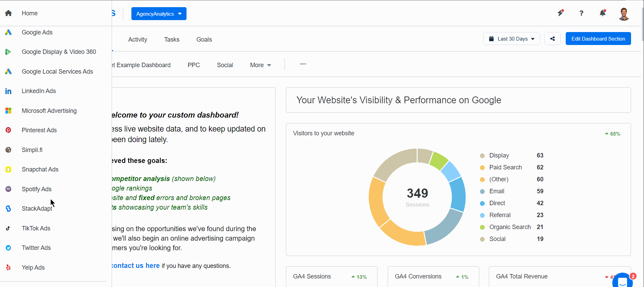Open the three-dots dashboard options
Image resolution: width=644 pixels, height=287 pixels.
coord(303,64)
